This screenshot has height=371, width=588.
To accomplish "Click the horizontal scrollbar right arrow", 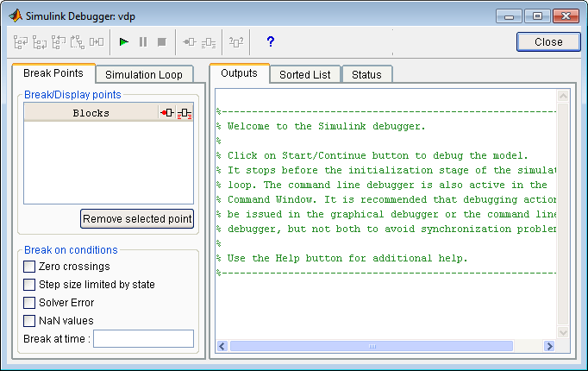I will (x=549, y=346).
